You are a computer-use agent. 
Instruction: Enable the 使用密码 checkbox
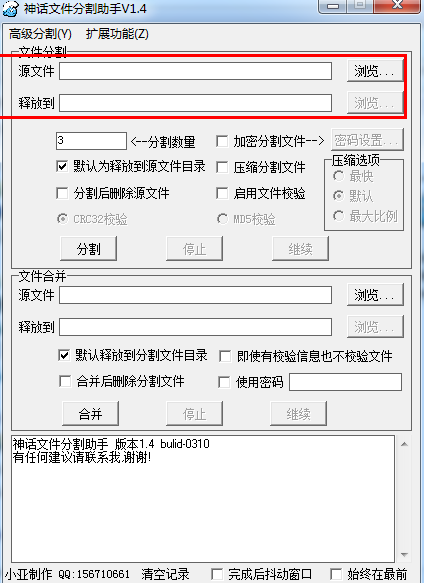224,382
